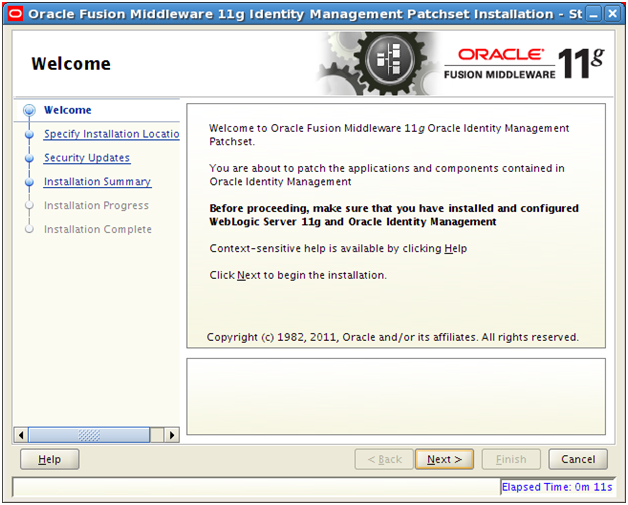Click the Welcome step bullet icon

coord(29,110)
